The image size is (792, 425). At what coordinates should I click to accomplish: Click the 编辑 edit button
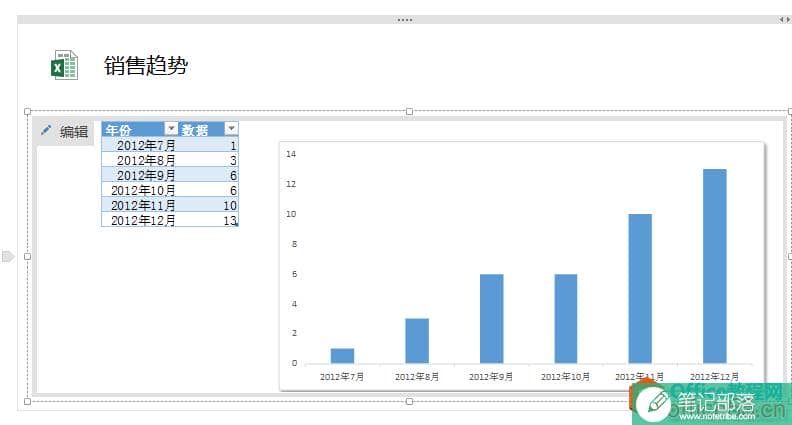click(x=66, y=131)
